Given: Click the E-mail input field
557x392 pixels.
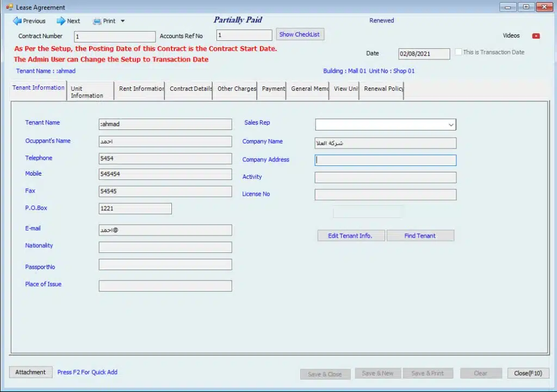Looking at the screenshot, I should tap(165, 230).
